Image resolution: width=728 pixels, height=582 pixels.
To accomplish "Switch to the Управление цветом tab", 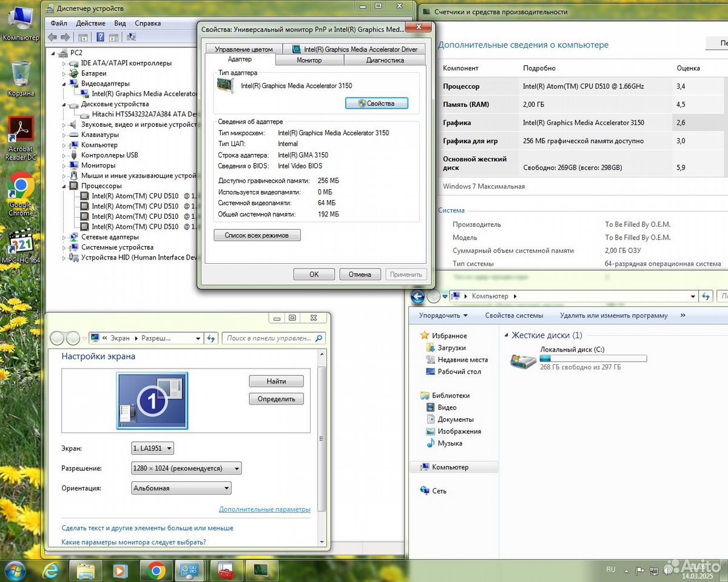I will (243, 49).
